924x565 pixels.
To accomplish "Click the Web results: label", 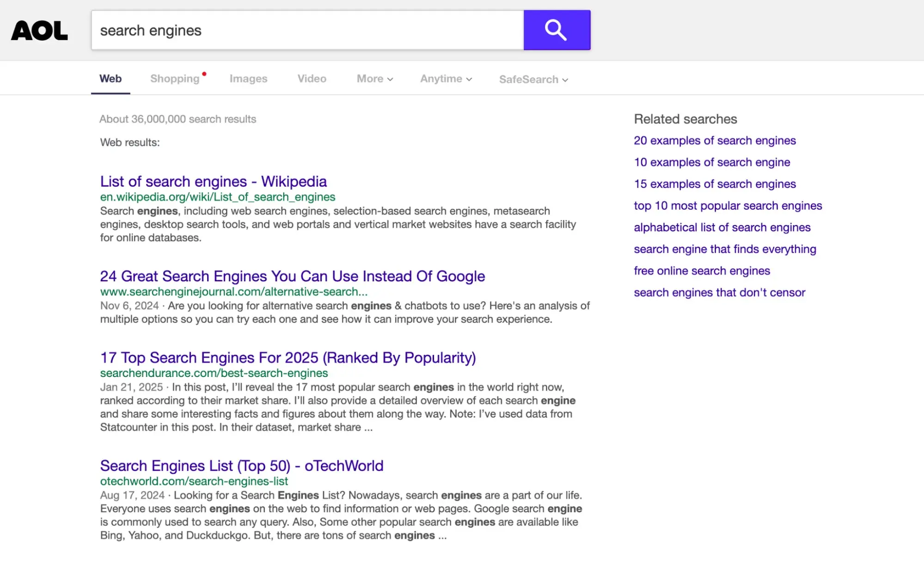I will coord(130,142).
